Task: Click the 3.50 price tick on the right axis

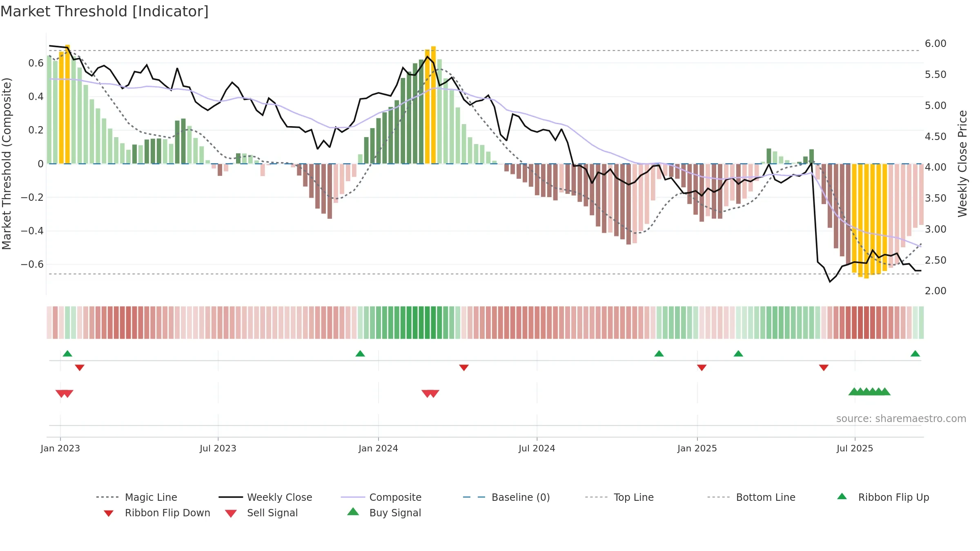Action: pyautogui.click(x=935, y=198)
